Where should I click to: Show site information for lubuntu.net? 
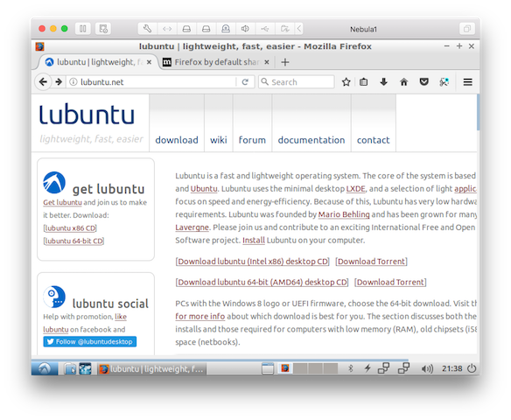click(73, 81)
